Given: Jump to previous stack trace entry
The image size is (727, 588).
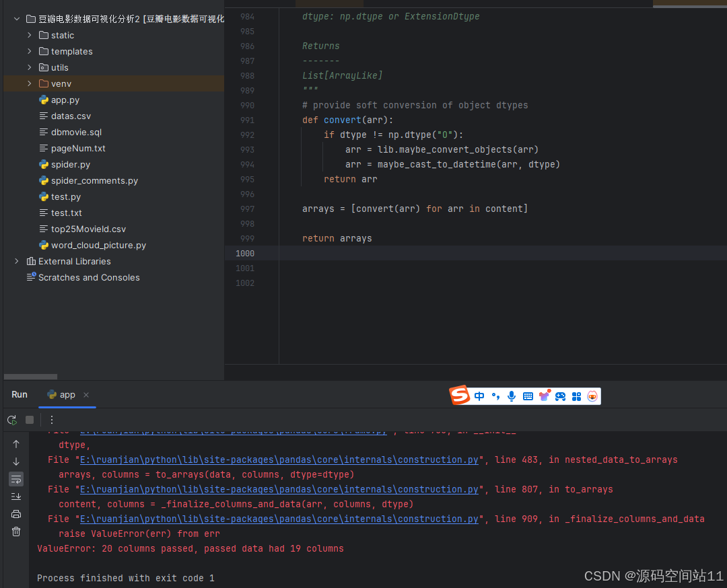Looking at the screenshot, I should [x=15, y=444].
